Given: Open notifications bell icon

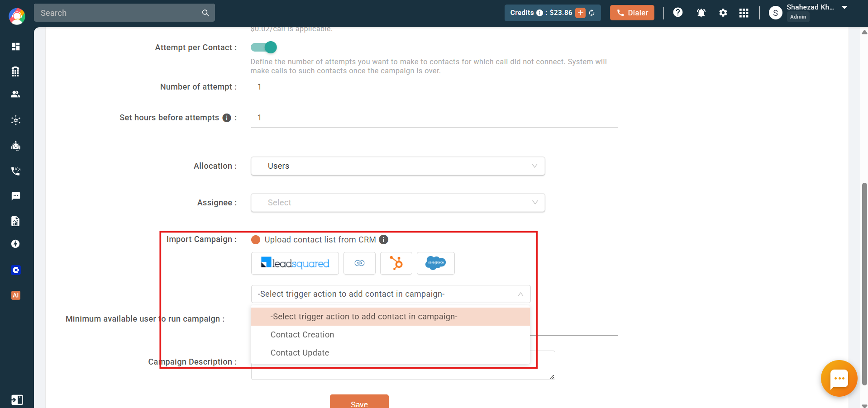Looking at the screenshot, I should click(701, 13).
